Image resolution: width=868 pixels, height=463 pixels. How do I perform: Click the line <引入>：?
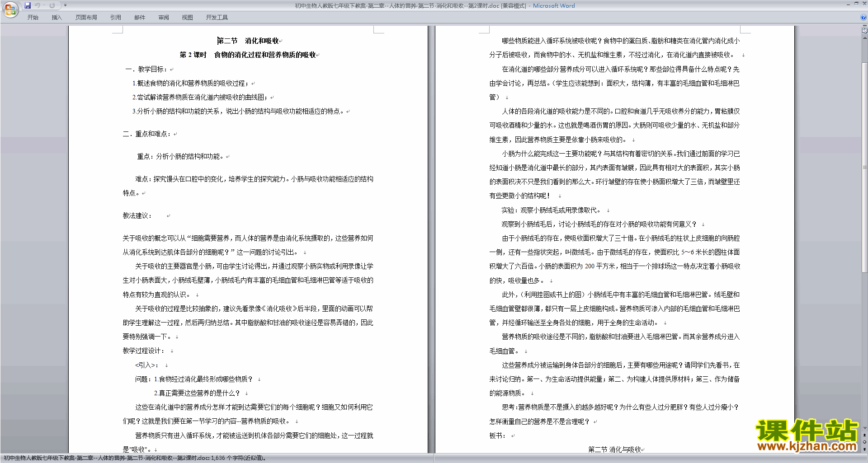(x=147, y=365)
